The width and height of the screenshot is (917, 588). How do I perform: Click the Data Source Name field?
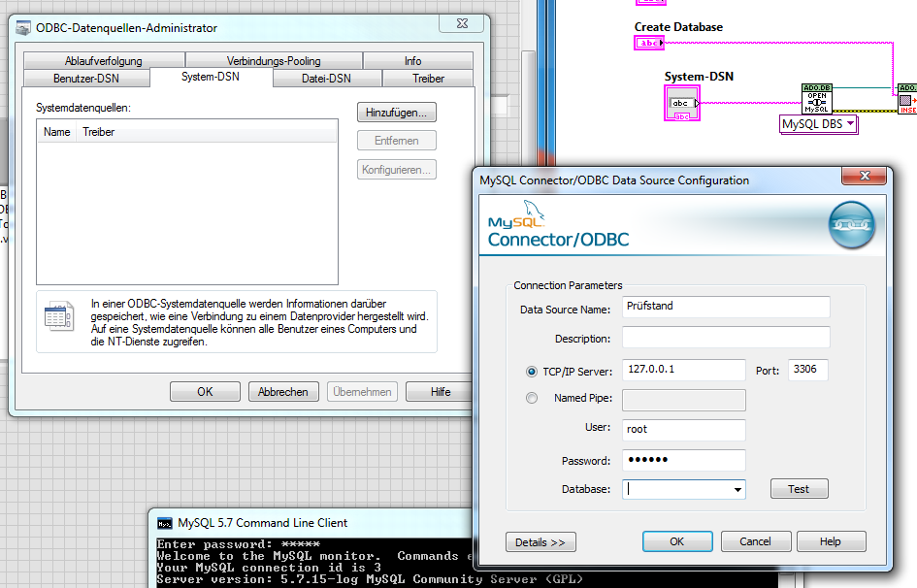tap(726, 307)
